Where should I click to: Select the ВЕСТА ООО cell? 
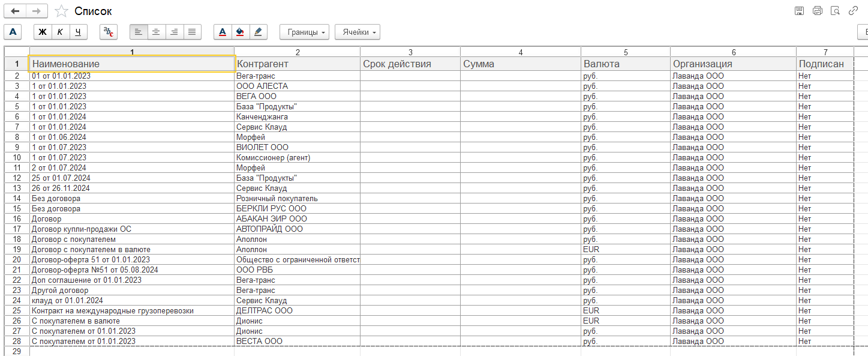[297, 342]
